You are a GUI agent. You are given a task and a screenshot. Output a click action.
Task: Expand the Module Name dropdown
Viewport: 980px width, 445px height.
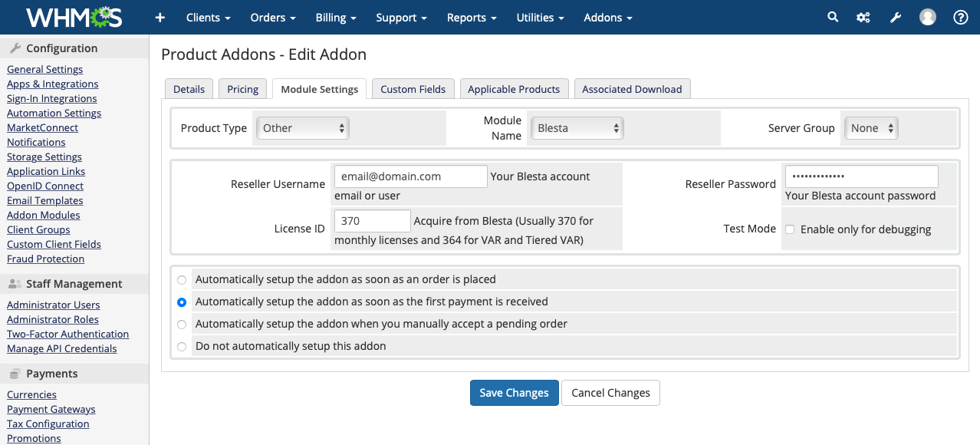click(577, 128)
